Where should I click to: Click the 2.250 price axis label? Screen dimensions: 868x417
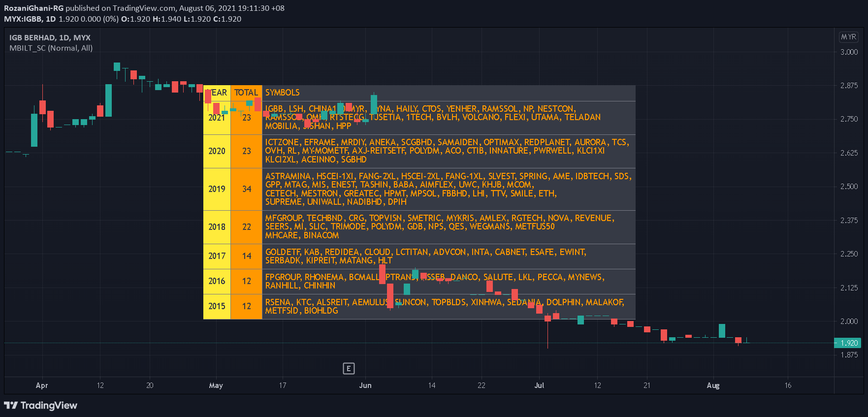pyautogui.click(x=849, y=254)
